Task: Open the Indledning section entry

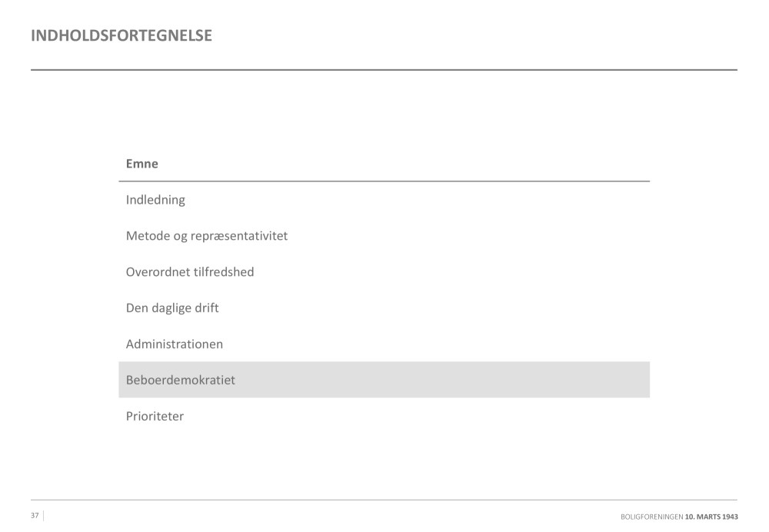Action: (155, 200)
